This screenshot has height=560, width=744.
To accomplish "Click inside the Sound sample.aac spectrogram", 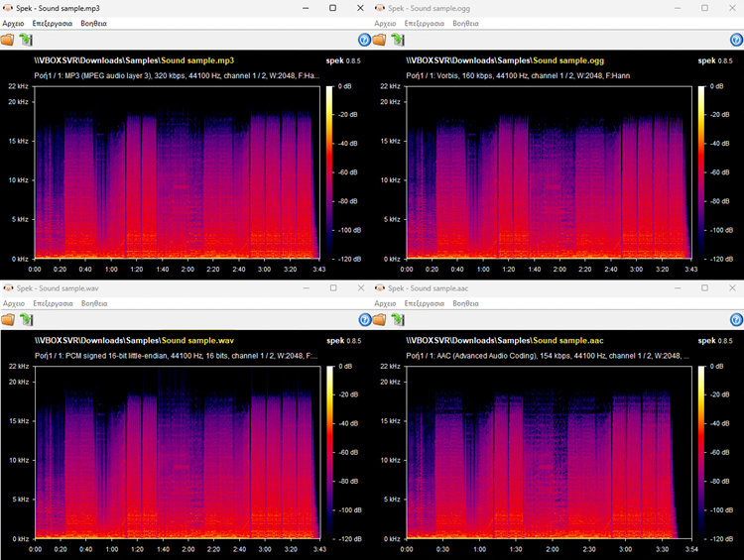I will (x=546, y=456).
